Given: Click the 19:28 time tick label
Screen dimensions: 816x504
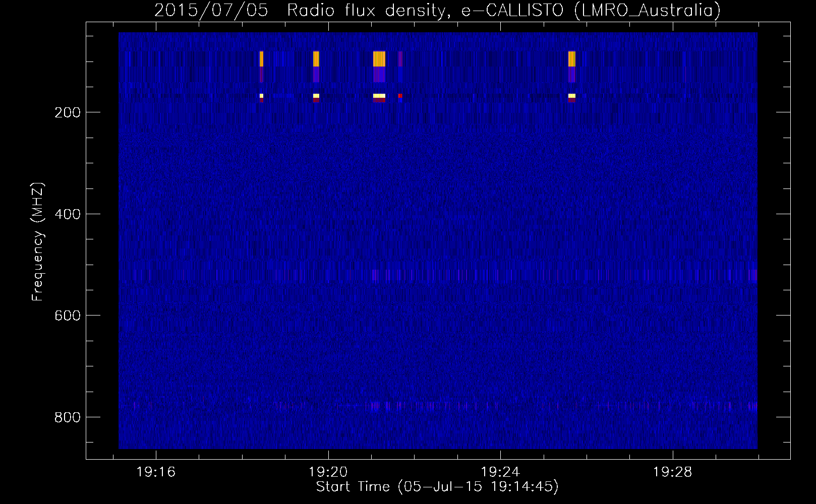Looking at the screenshot, I should click(x=673, y=472).
